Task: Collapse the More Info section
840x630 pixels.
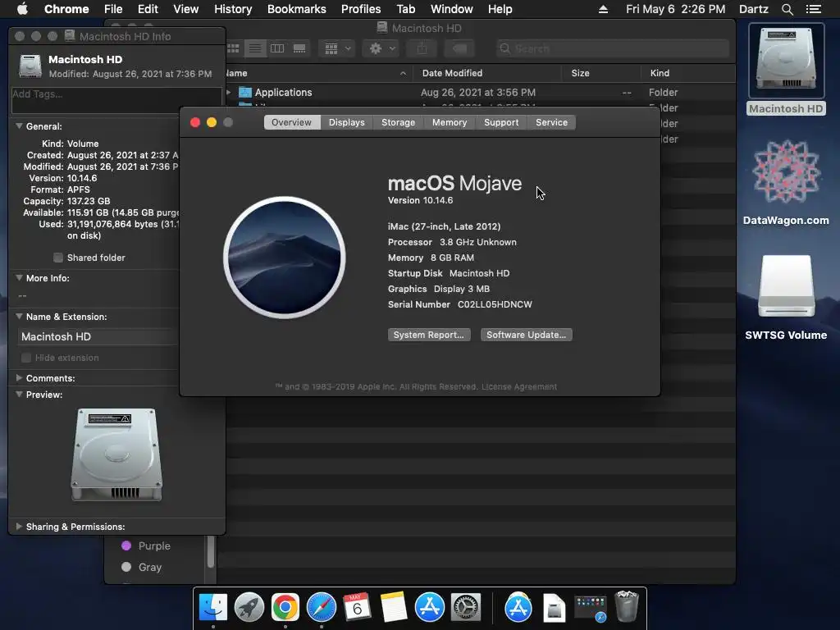Action: [x=19, y=278]
